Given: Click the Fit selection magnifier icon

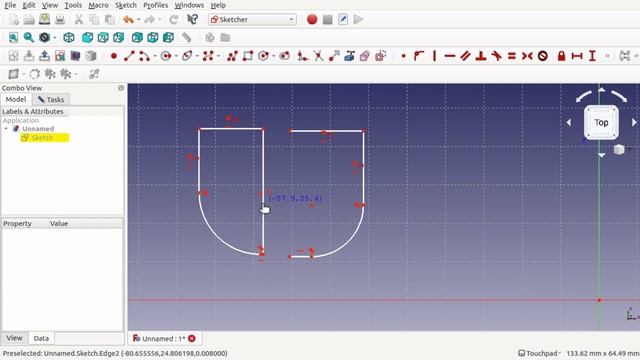Looking at the screenshot, I should click(29, 38).
